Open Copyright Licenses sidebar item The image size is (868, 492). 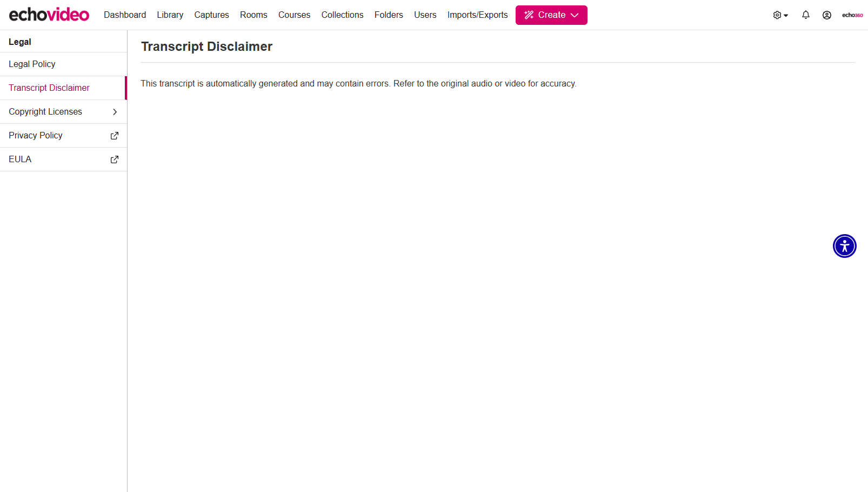[x=63, y=112]
